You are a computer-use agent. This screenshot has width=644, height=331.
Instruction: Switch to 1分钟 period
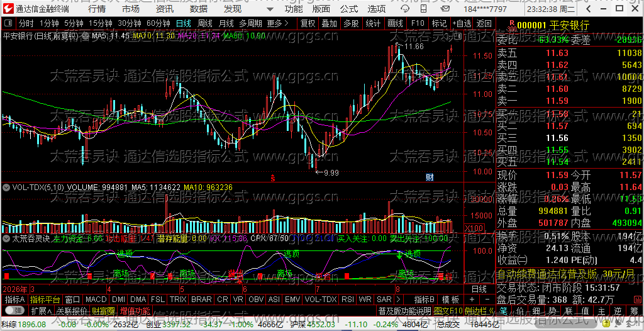tap(50, 23)
